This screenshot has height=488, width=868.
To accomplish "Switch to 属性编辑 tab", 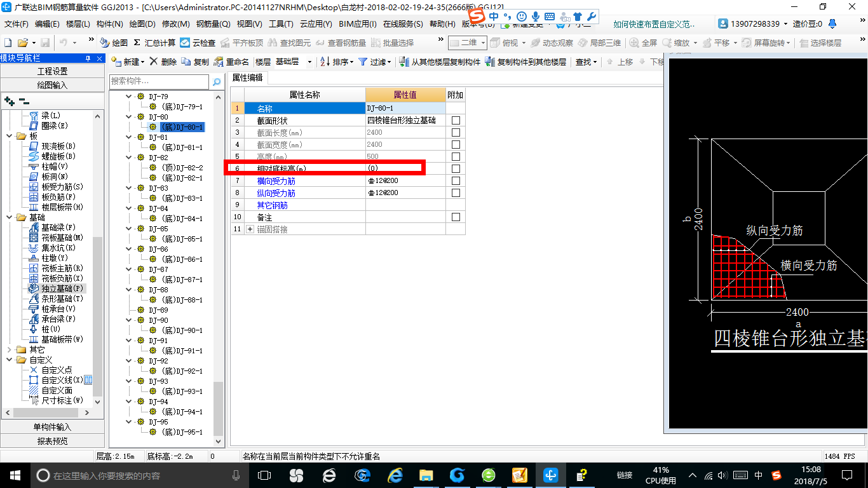I will 247,78.
